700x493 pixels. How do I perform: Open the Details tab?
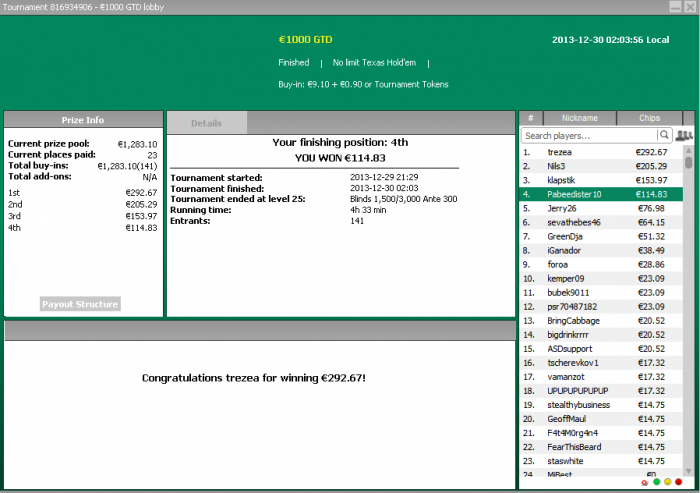(x=206, y=123)
